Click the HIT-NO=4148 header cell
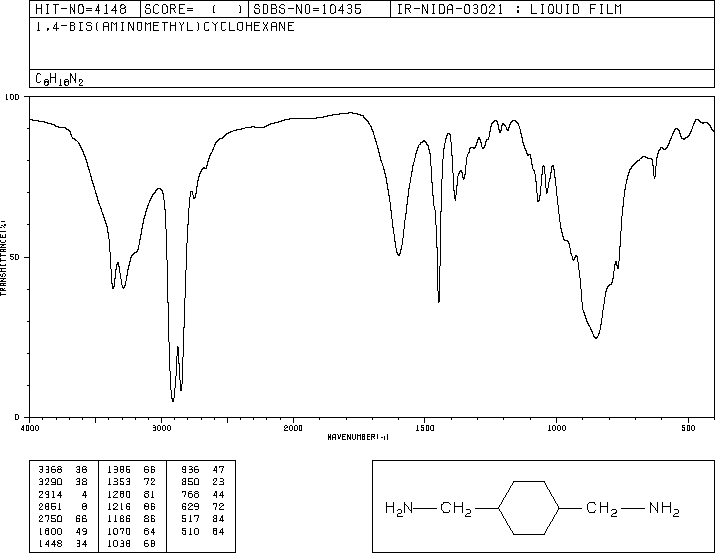715x553 pixels. click(81, 9)
